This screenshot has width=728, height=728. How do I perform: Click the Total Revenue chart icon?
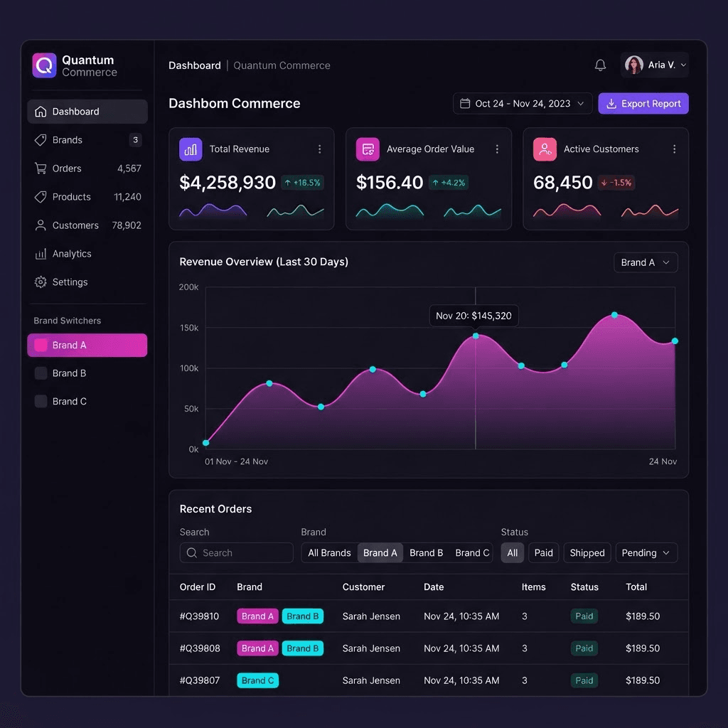point(191,149)
